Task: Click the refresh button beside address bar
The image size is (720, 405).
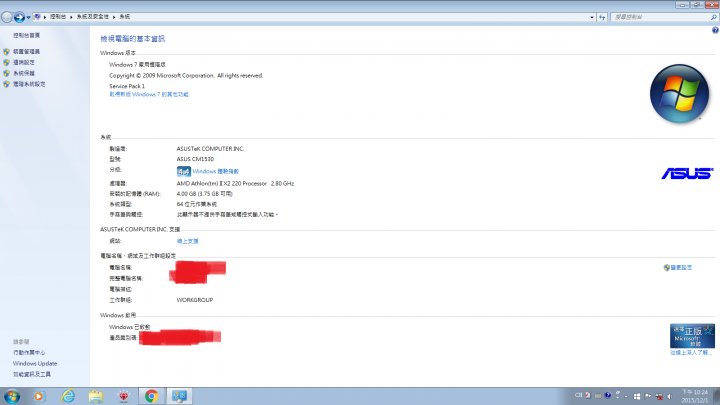Action: [602, 17]
